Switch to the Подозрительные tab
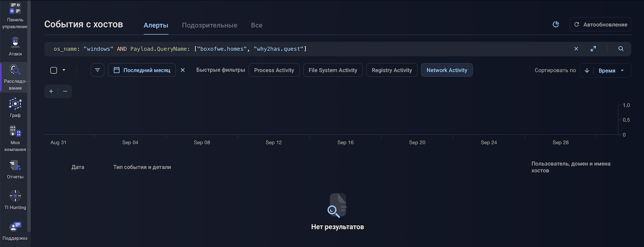 pos(209,25)
